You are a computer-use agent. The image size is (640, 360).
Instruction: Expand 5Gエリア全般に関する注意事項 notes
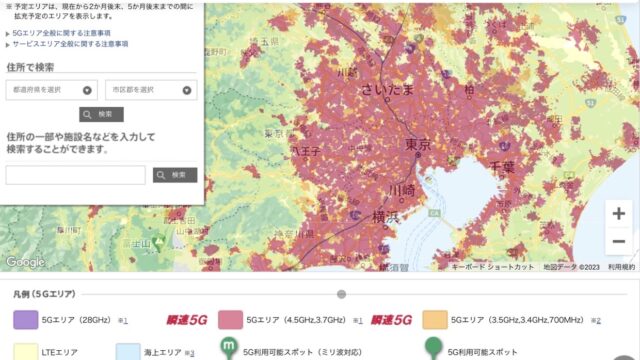(61, 33)
